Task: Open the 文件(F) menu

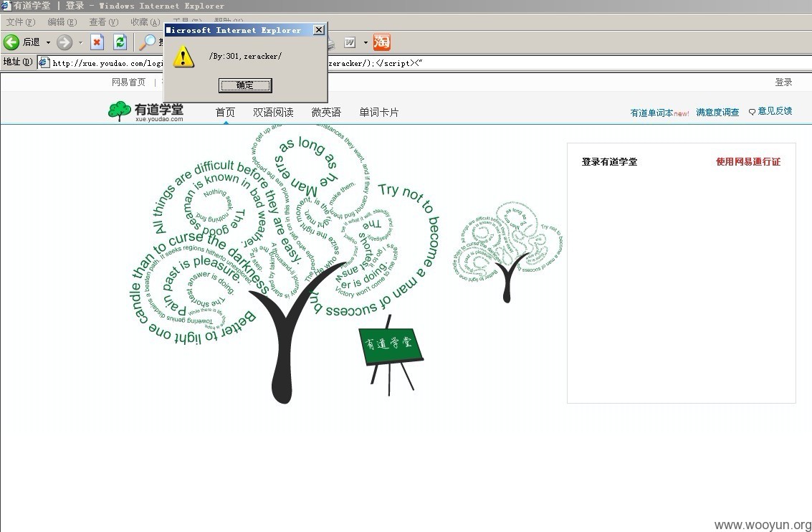Action: (x=21, y=22)
